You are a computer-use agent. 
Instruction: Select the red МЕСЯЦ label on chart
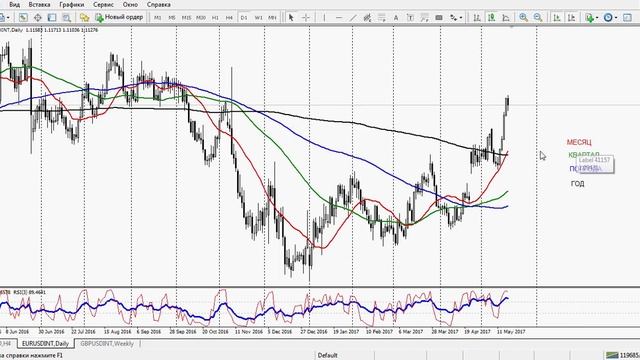579,142
